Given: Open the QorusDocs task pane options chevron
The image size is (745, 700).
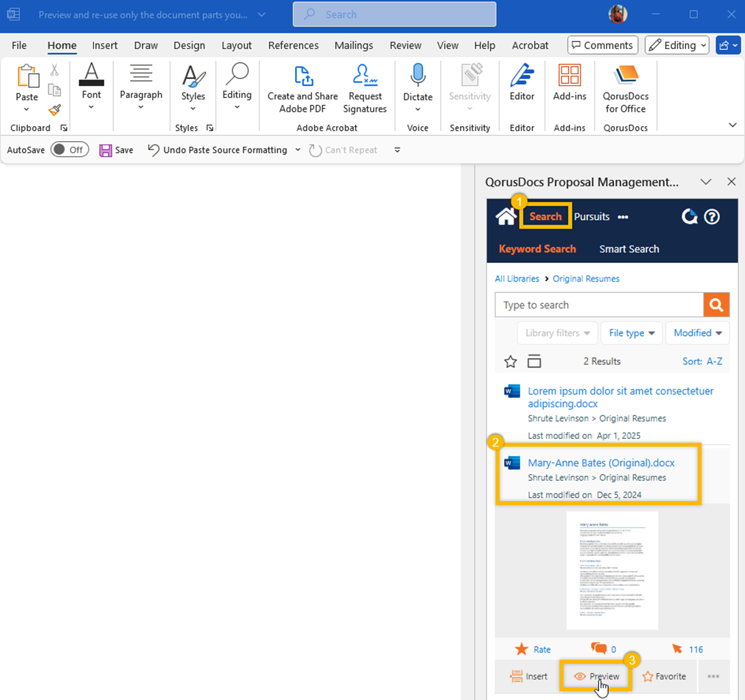Looking at the screenshot, I should pos(706,182).
